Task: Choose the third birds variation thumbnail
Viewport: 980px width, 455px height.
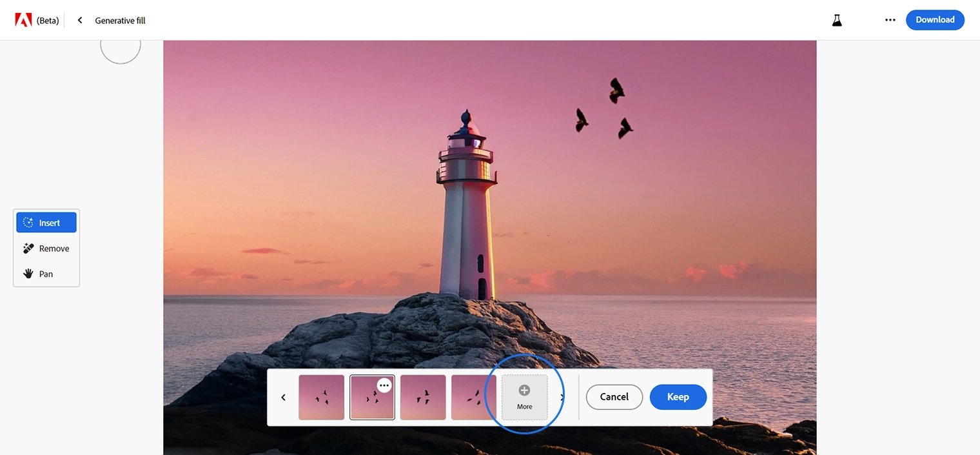Action: 423,398
